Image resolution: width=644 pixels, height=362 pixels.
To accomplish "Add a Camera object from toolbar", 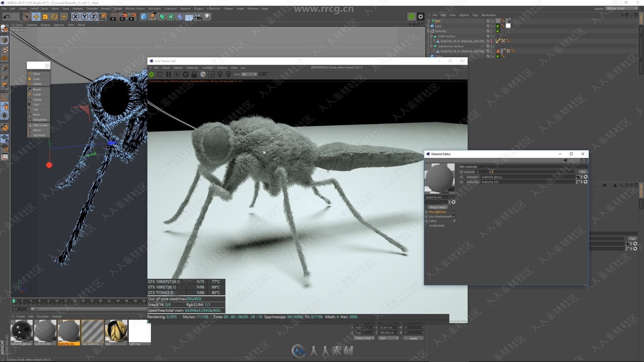I will click(x=198, y=16).
